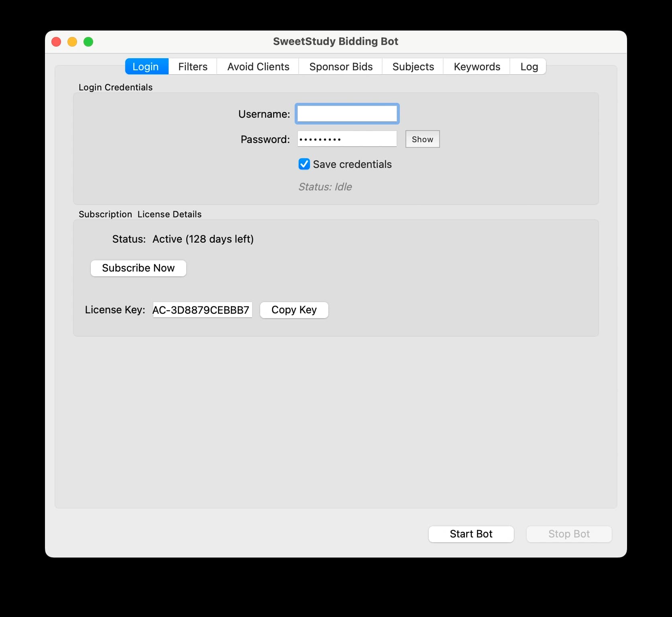This screenshot has width=672, height=617.
Task: Show the hidden password
Action: 422,139
